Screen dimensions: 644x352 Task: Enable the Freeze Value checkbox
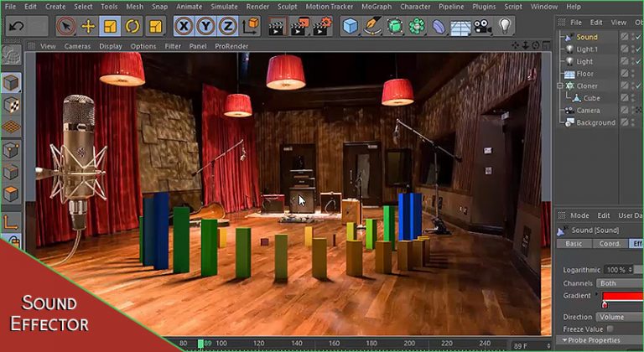[610, 329]
